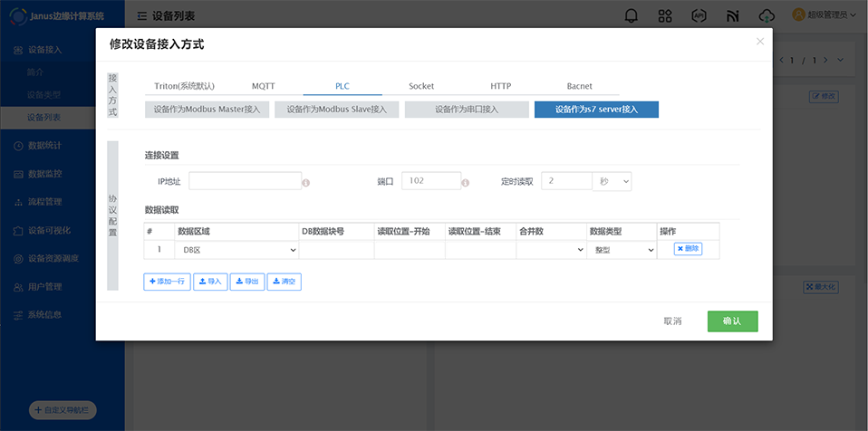The image size is (868, 431).
Task: Click the API icon in top bar
Action: coord(699,15)
